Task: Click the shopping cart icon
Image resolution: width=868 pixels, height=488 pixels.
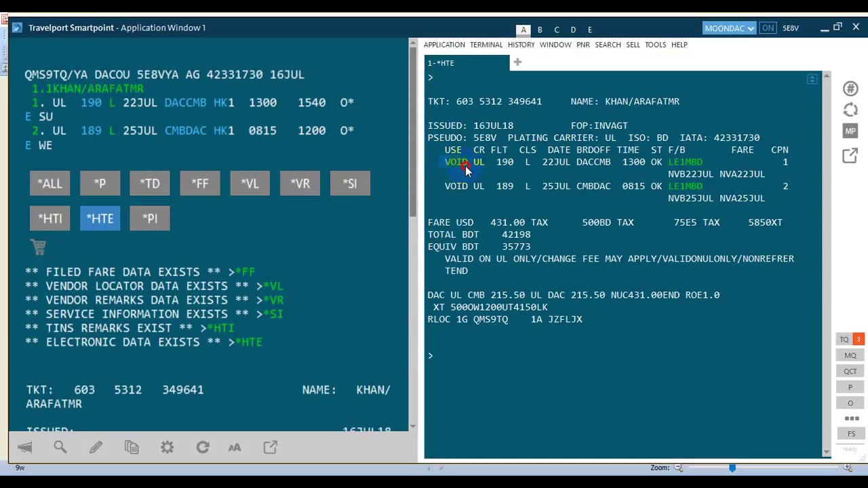Action: (38, 247)
